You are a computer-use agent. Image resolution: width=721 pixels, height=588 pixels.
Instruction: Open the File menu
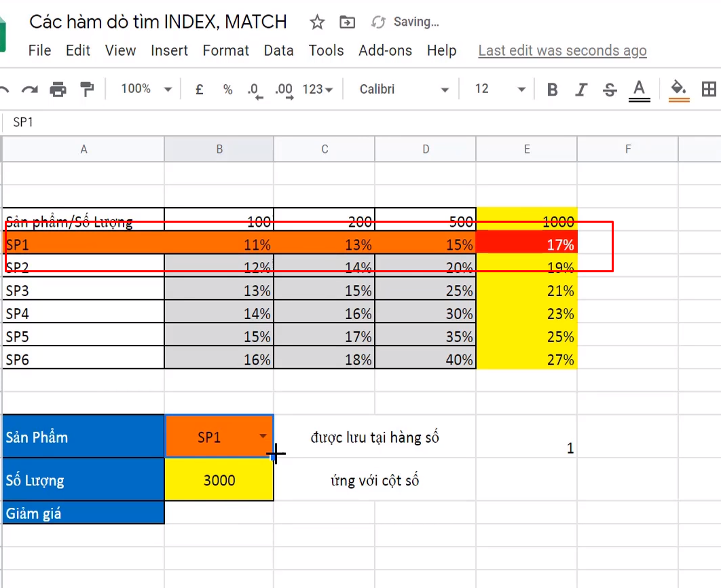click(x=39, y=50)
